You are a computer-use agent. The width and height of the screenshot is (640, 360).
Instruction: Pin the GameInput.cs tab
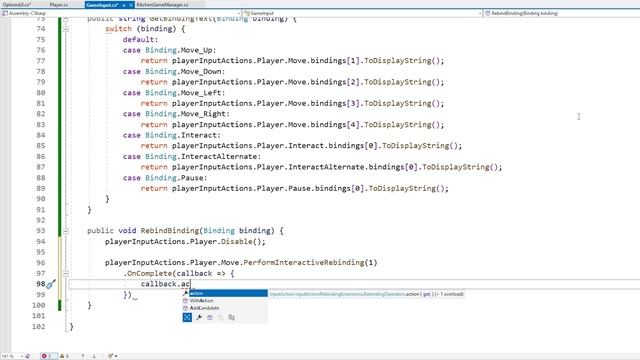point(124,5)
